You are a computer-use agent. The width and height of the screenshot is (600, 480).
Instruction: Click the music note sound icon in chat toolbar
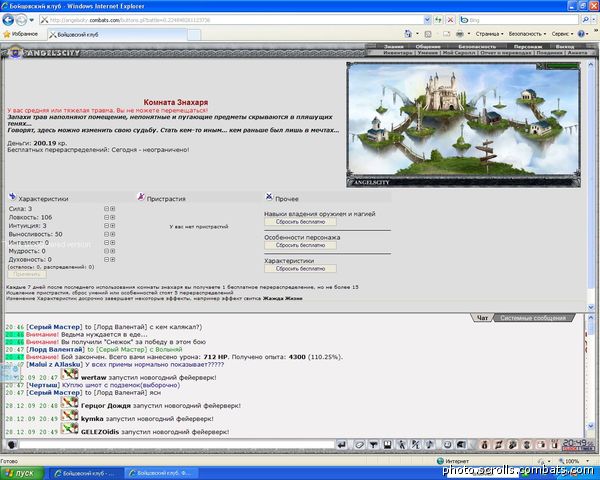[430, 444]
